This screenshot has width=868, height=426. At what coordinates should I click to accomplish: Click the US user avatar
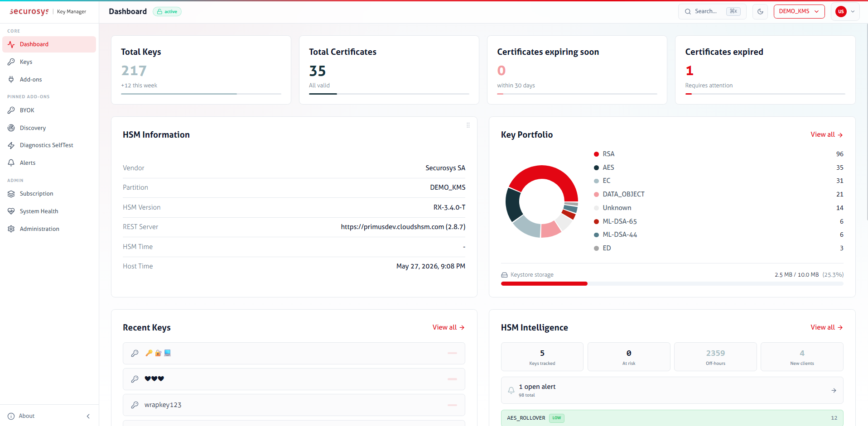pos(841,12)
